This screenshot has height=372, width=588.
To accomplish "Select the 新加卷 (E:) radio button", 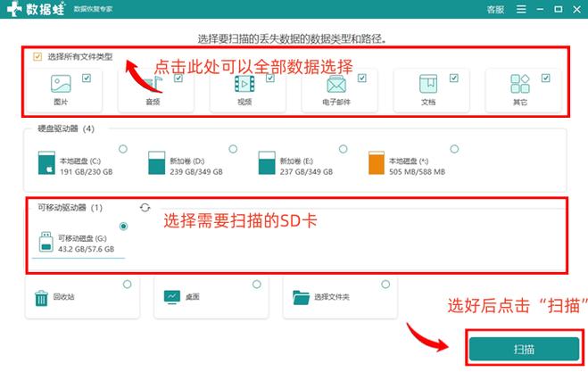I will pos(344,149).
